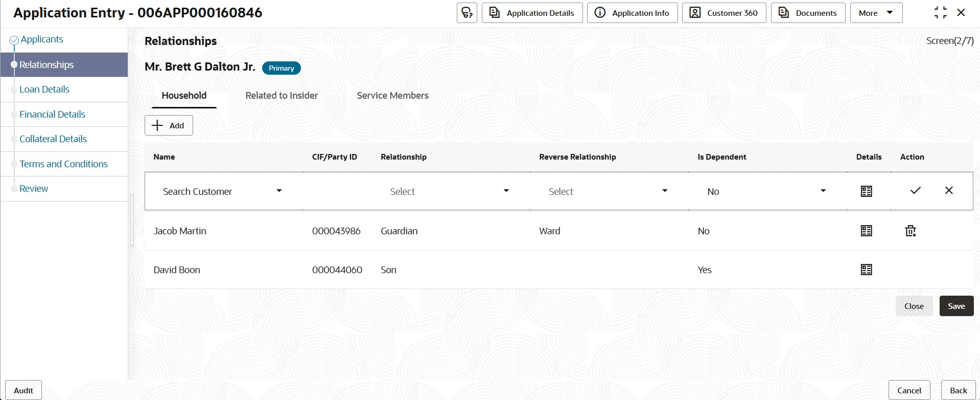
Task: Click the chat help icon in header
Action: click(x=466, y=13)
